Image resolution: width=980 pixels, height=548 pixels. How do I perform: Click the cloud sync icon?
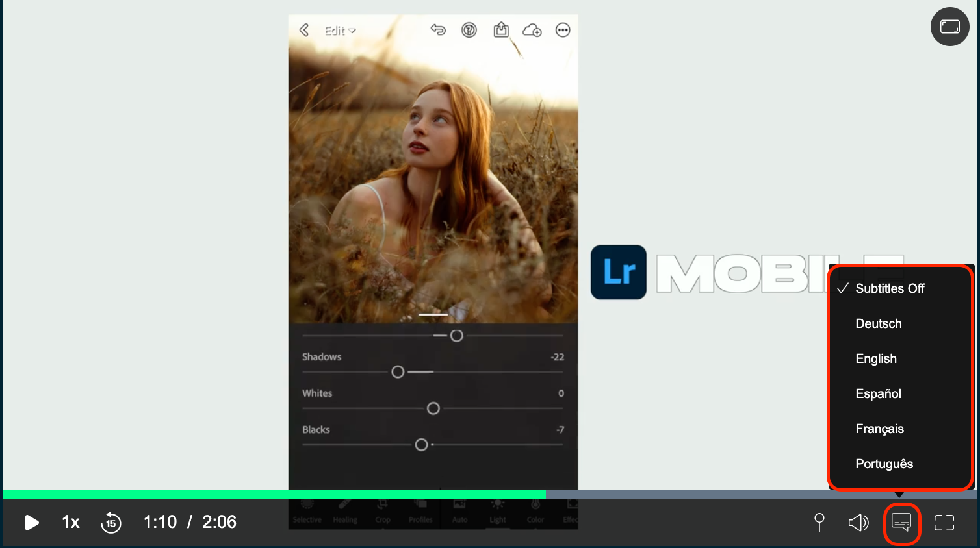tap(532, 30)
